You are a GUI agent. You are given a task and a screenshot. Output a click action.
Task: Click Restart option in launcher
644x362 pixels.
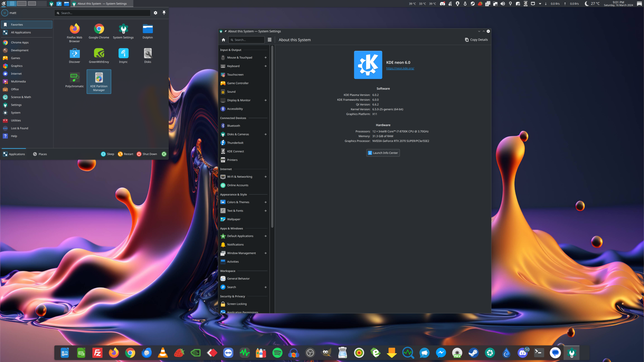[126, 154]
